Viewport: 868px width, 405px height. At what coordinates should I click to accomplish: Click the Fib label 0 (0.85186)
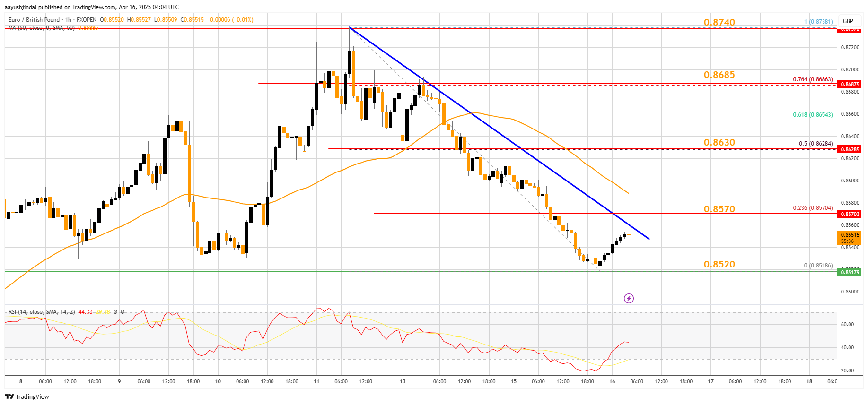818,266
